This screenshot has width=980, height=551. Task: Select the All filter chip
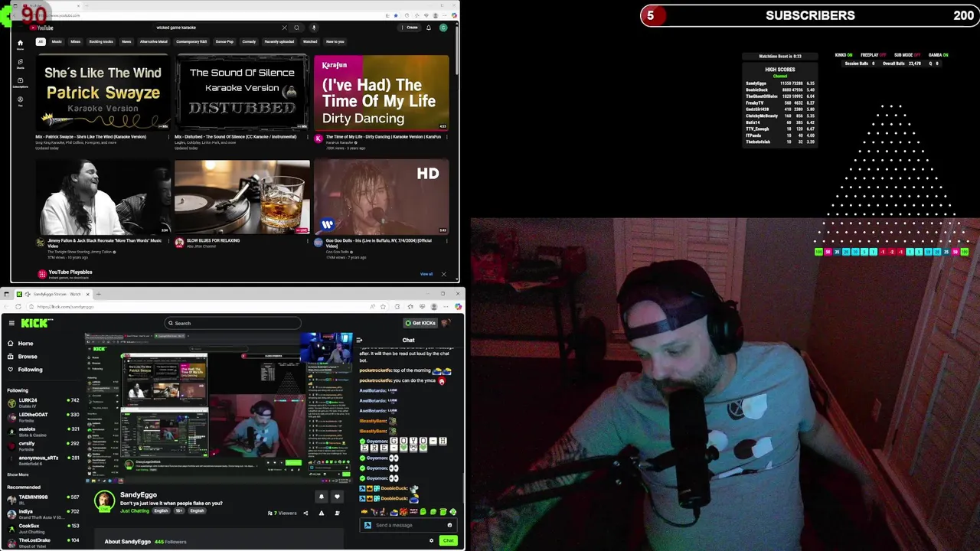tap(41, 41)
